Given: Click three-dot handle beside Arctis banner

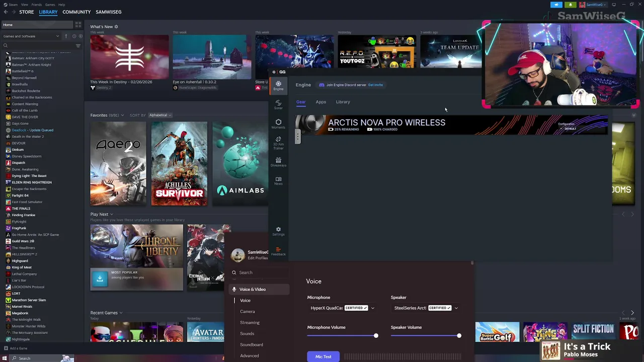Looking at the screenshot, I should [297, 136].
